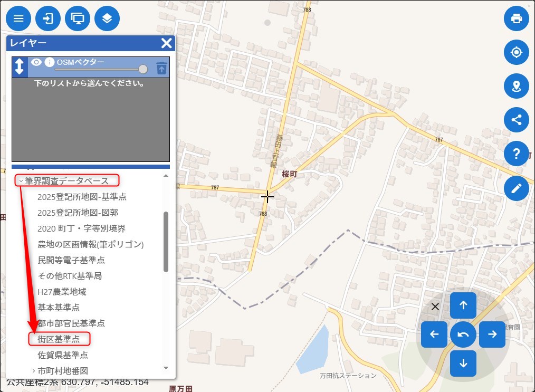The height and width of the screenshot is (392, 535).
Task: Choose 2025登記所地図-基準点 from the list
Action: click(x=82, y=197)
